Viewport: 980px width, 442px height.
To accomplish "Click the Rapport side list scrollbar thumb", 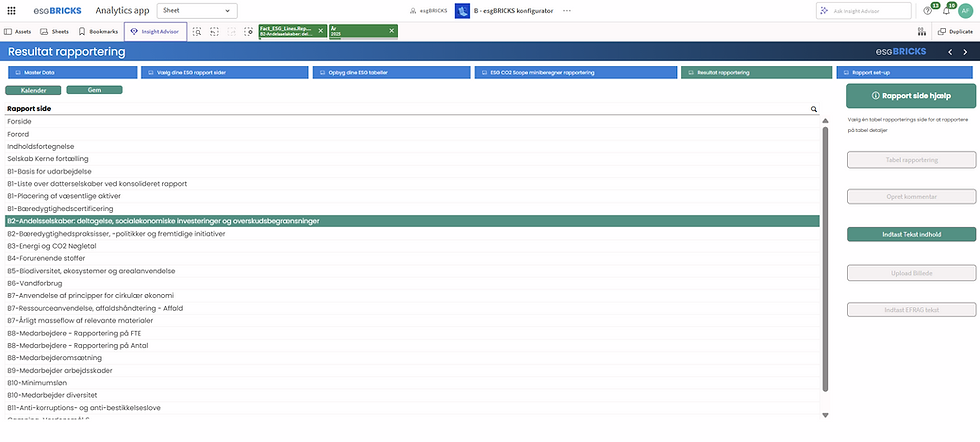I will (825, 259).
